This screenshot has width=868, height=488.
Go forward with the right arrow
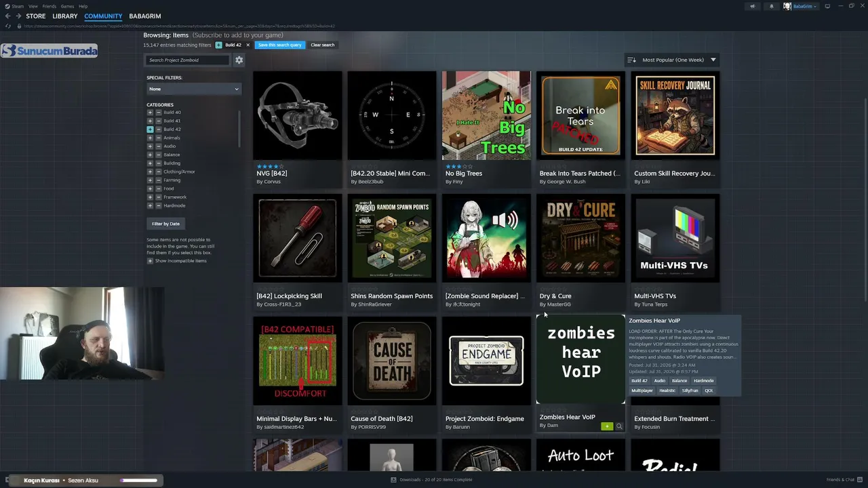point(18,16)
